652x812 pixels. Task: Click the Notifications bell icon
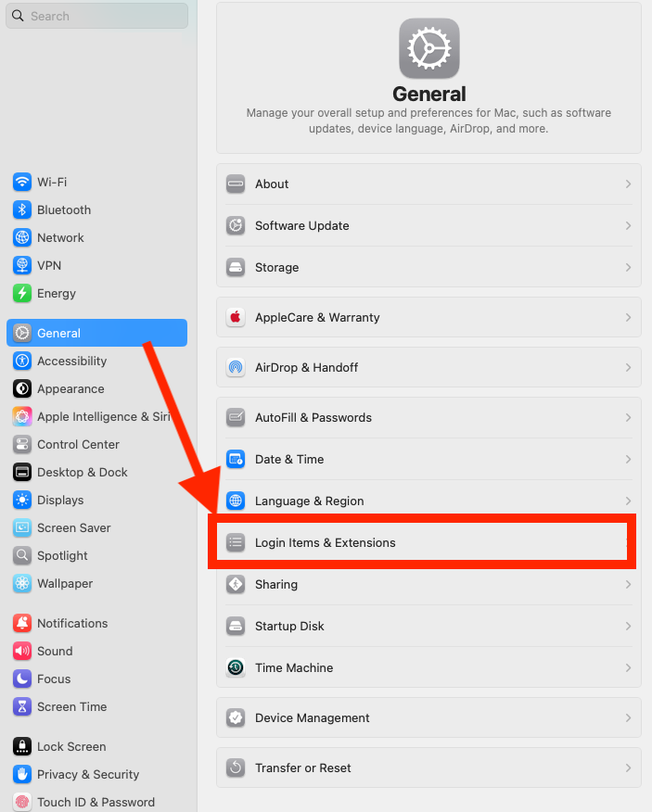pyautogui.click(x=21, y=623)
